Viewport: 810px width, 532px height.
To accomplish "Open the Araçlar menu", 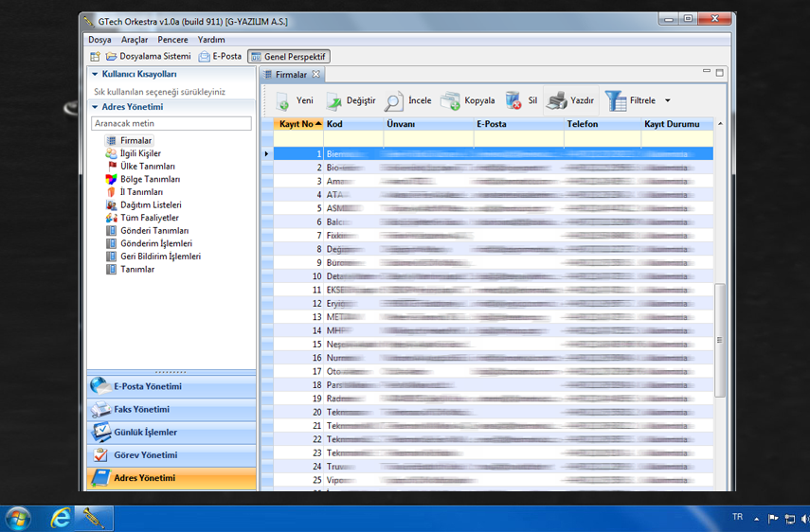I will pos(135,40).
